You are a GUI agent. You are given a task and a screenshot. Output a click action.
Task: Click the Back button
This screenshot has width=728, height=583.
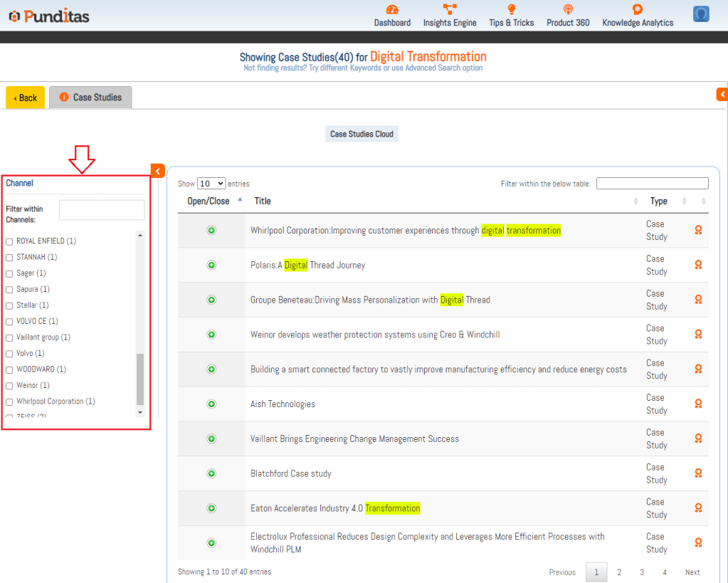[26, 98]
